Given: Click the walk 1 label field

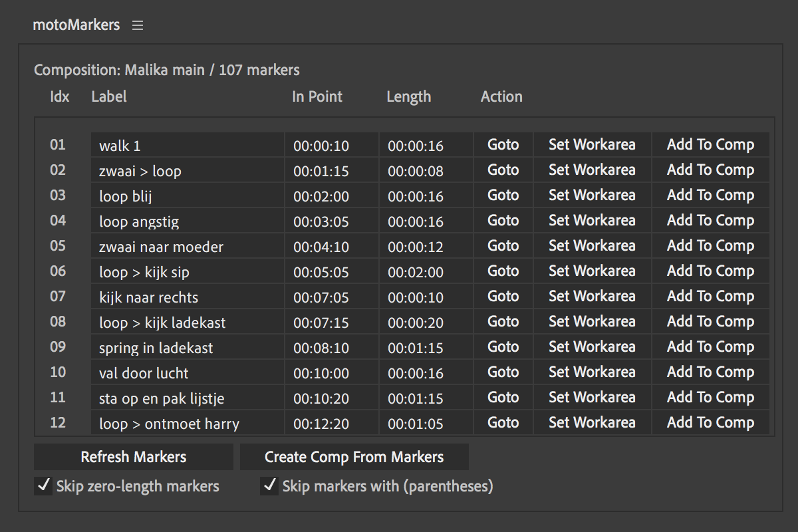Looking at the screenshot, I should (x=188, y=145).
